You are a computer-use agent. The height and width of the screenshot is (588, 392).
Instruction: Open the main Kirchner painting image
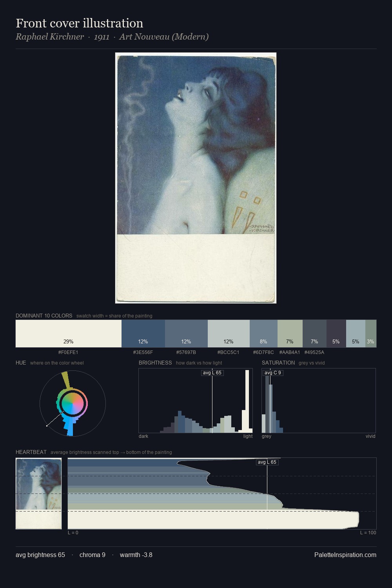point(196,178)
